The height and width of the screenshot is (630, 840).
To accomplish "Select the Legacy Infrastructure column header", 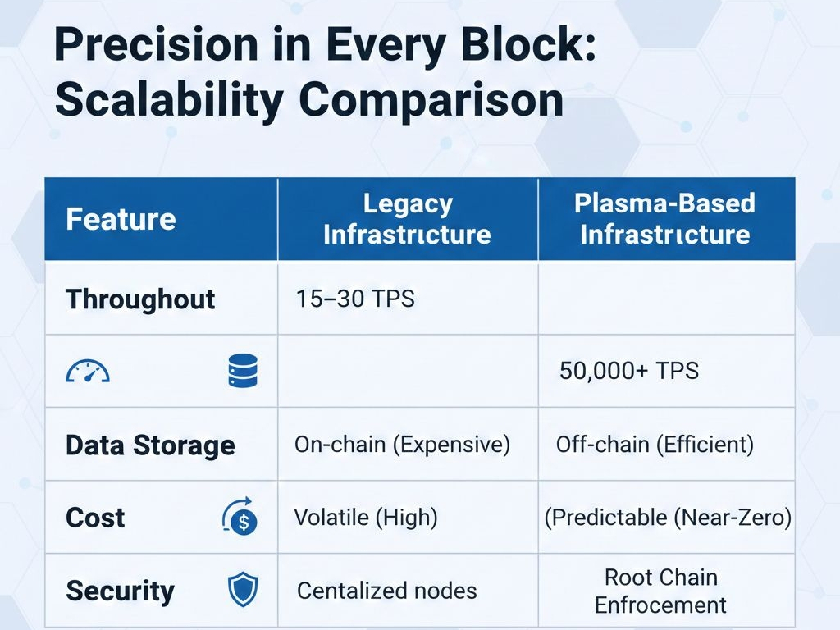I will [408, 219].
